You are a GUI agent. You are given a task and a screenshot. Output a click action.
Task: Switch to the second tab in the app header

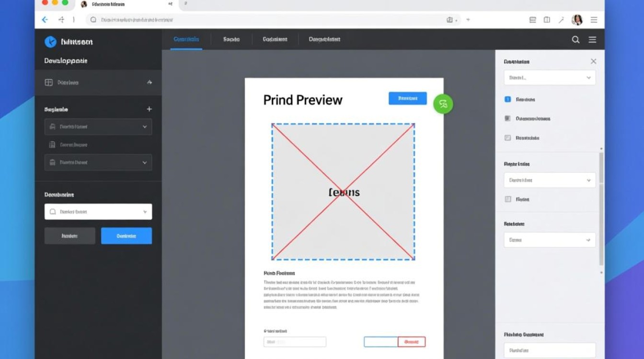coord(231,39)
